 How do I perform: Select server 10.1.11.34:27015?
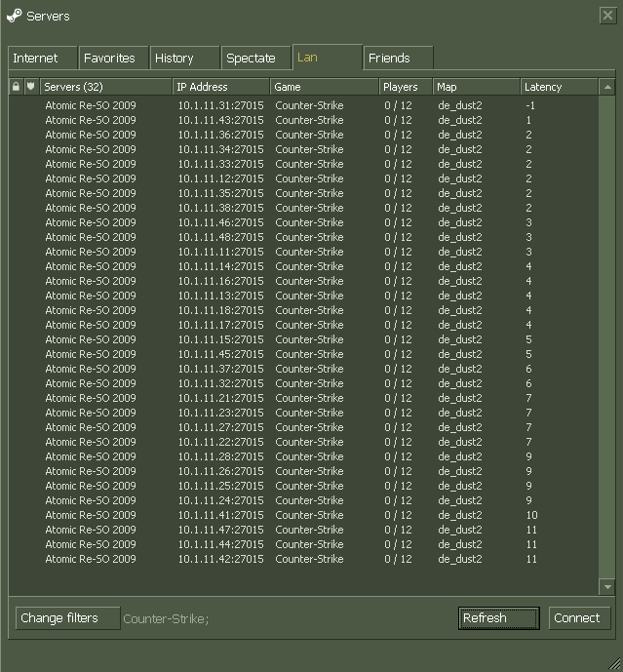303,149
